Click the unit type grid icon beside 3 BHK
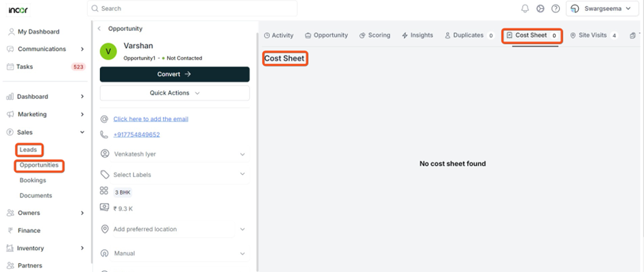The image size is (644, 272). [x=104, y=190]
